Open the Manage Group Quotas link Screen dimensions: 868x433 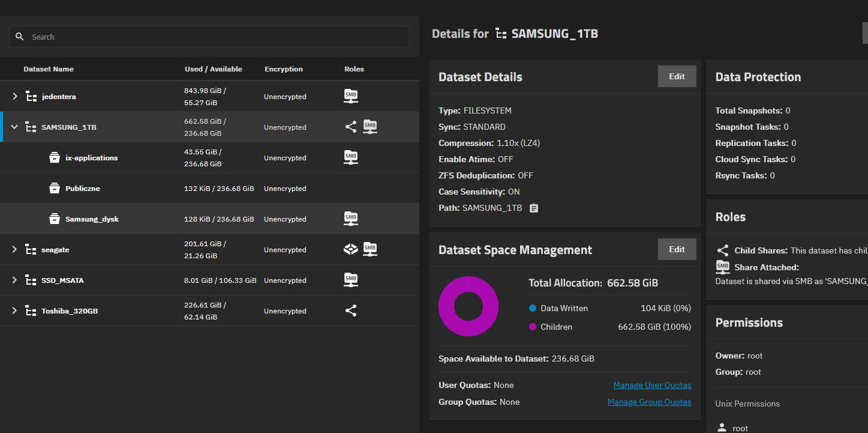649,402
